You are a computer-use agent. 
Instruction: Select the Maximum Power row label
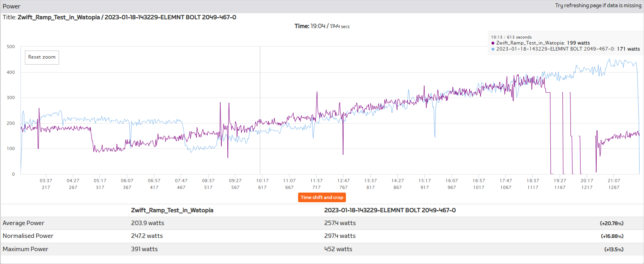point(25,249)
